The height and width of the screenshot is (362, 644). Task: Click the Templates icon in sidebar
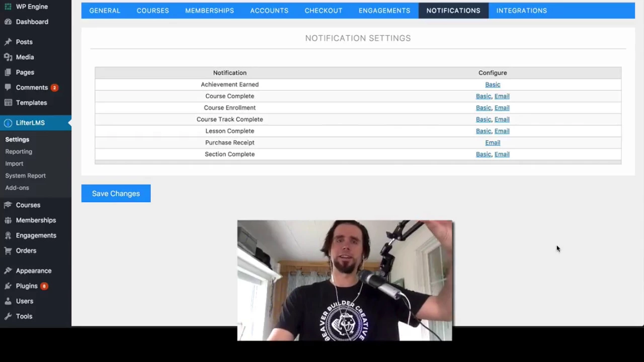point(8,103)
